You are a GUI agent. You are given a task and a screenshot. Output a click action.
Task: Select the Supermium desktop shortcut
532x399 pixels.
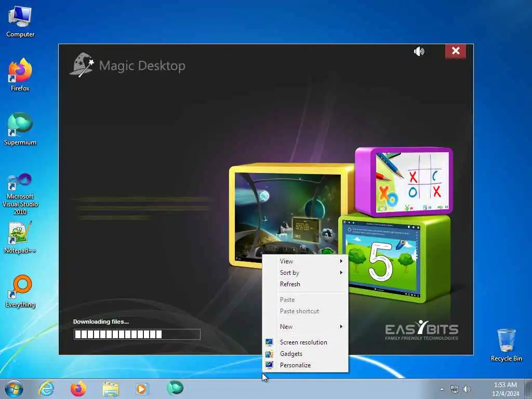coord(20,129)
